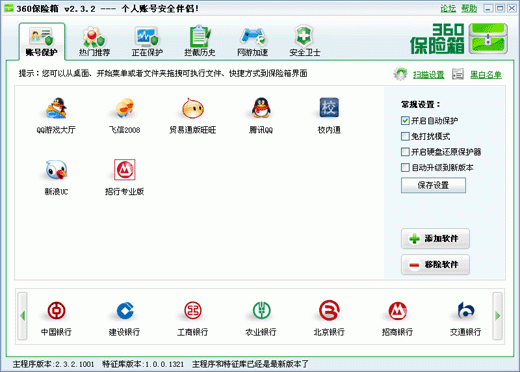Click the 360 icon in title bar
Screen dimensions: 520x372
pyautogui.click(x=9, y=8)
